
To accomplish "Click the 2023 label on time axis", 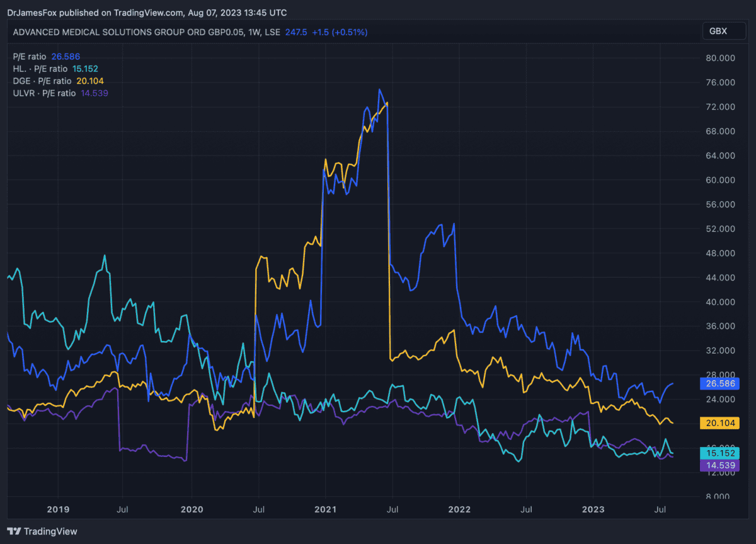I will click(593, 509).
